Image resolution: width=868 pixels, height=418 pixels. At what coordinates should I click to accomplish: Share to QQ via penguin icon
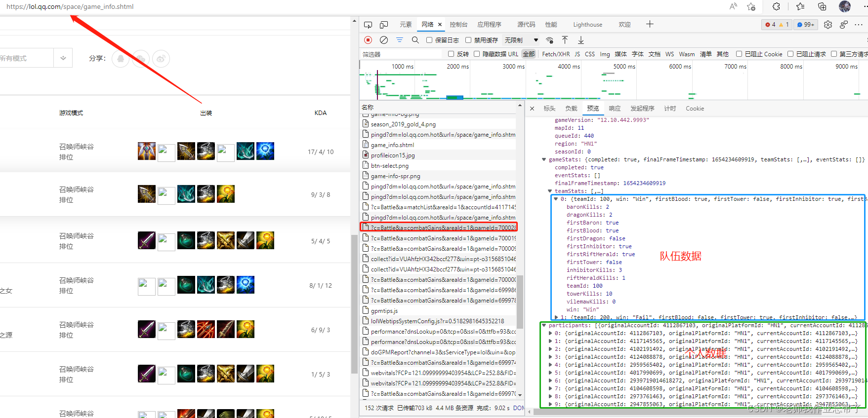(121, 59)
